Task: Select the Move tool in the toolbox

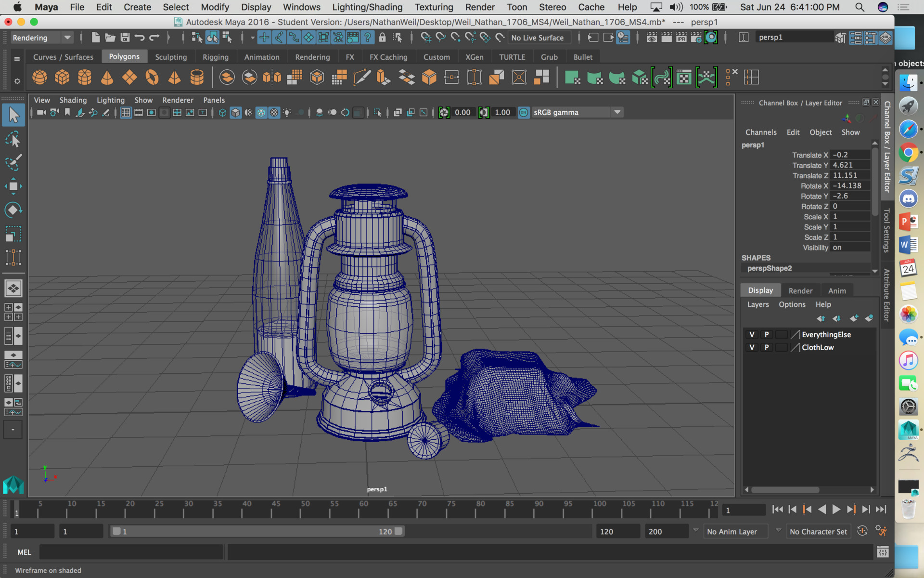Action: coord(13,186)
